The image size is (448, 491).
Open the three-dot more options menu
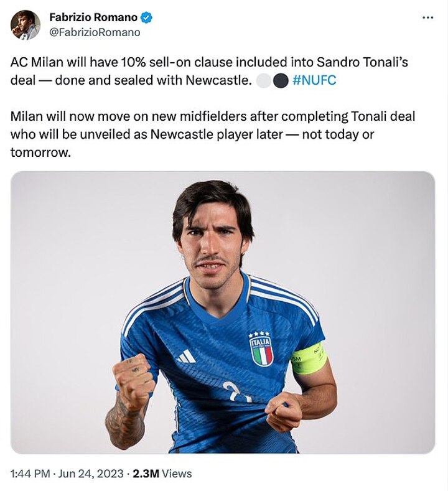(x=427, y=18)
